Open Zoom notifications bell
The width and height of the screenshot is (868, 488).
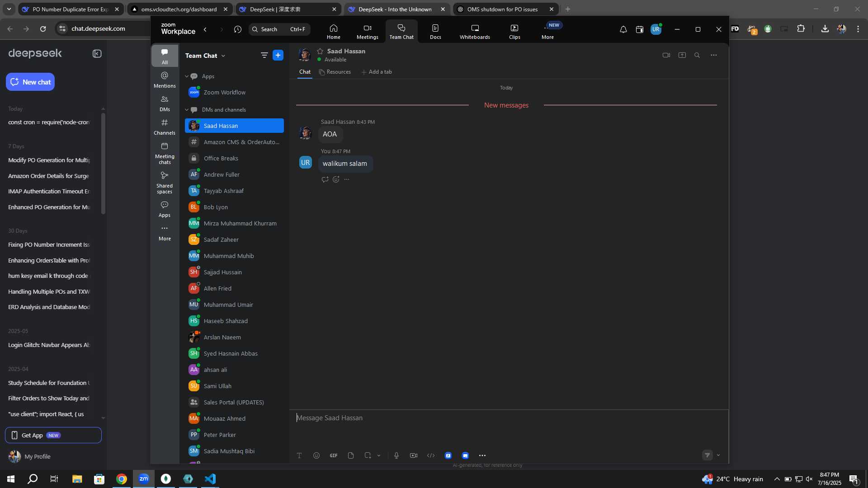tap(623, 29)
